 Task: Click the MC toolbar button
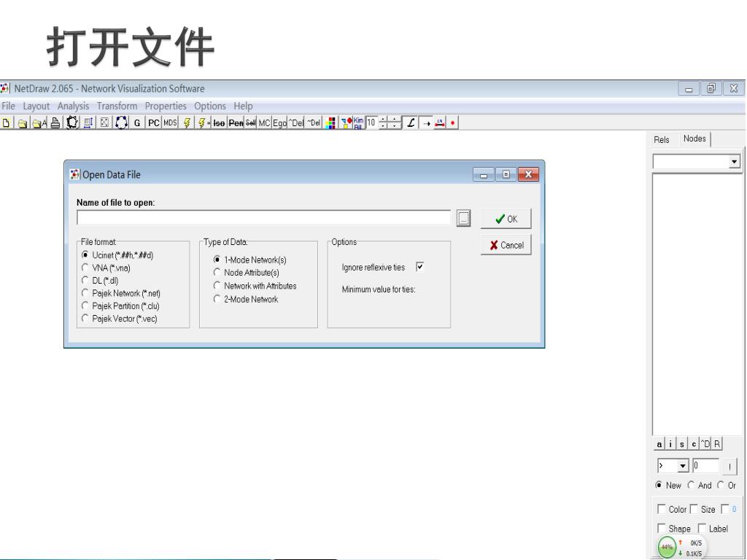264,122
